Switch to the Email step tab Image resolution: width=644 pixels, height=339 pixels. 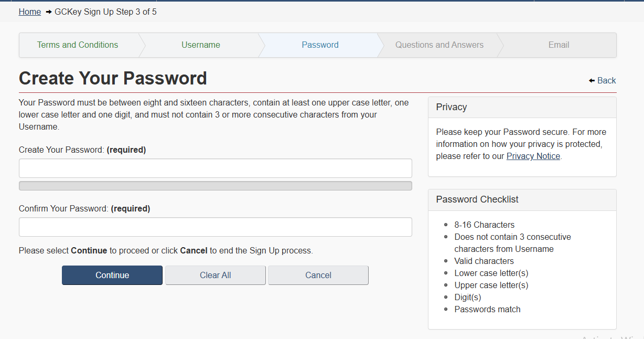coord(559,45)
